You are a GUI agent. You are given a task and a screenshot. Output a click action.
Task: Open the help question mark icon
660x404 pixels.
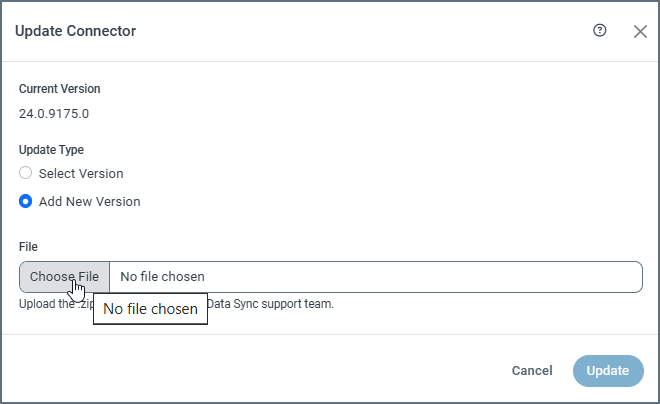tap(600, 31)
